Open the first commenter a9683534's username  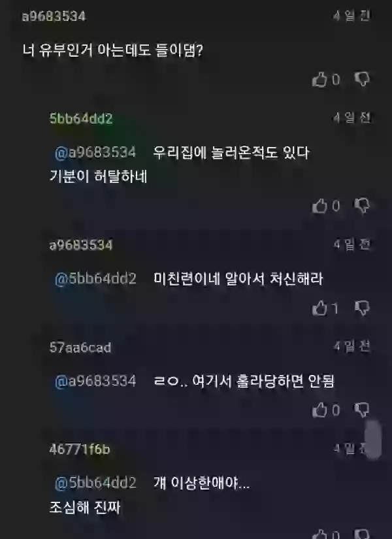pyautogui.click(x=54, y=16)
